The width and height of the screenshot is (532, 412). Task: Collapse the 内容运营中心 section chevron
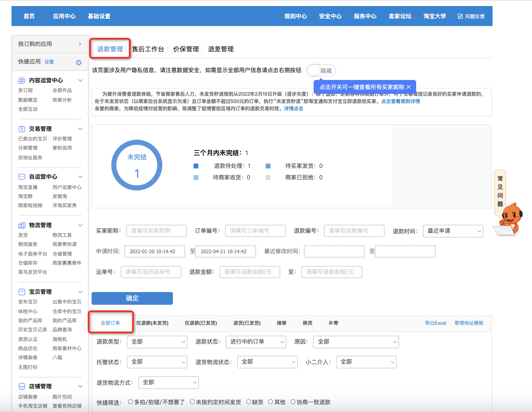[x=80, y=81]
